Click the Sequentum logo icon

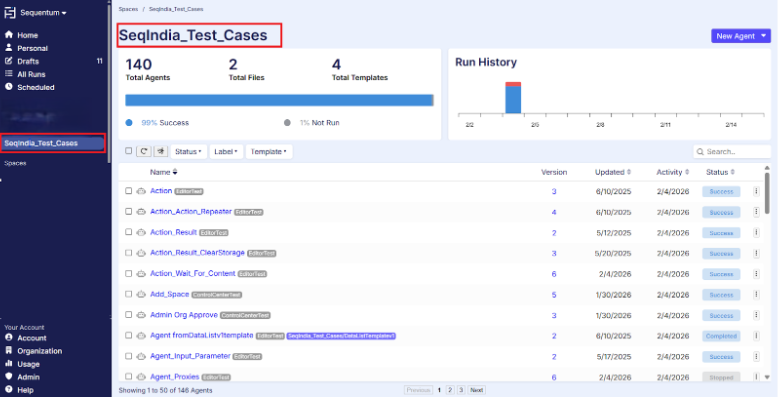10,12
